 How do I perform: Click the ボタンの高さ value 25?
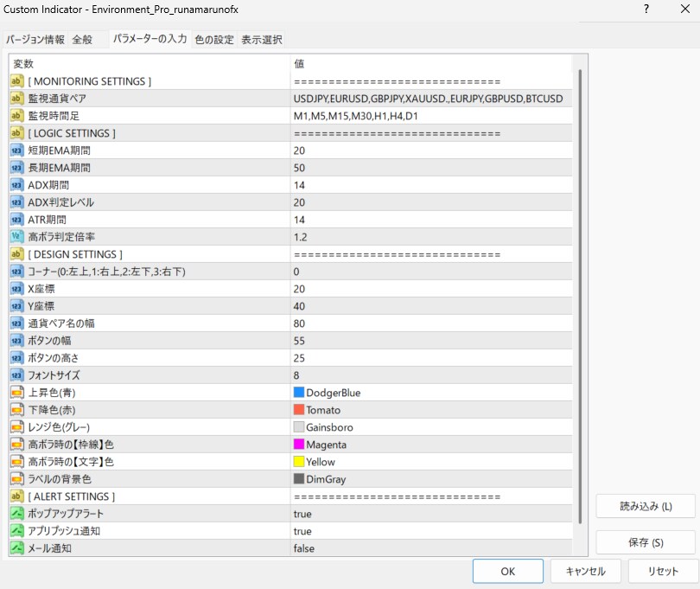coord(299,358)
